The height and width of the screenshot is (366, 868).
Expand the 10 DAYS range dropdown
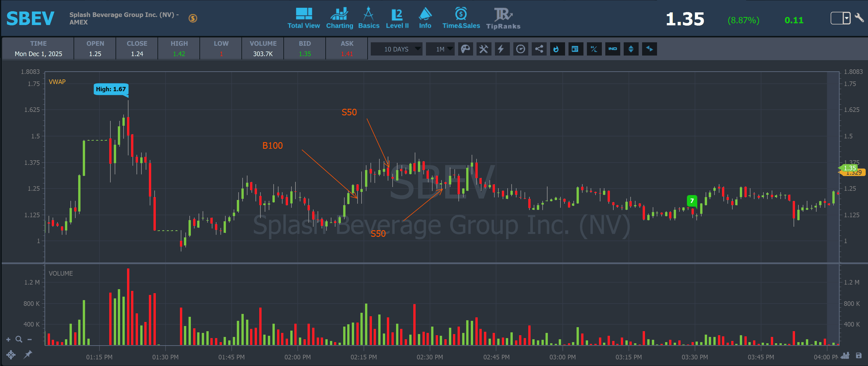tap(397, 49)
